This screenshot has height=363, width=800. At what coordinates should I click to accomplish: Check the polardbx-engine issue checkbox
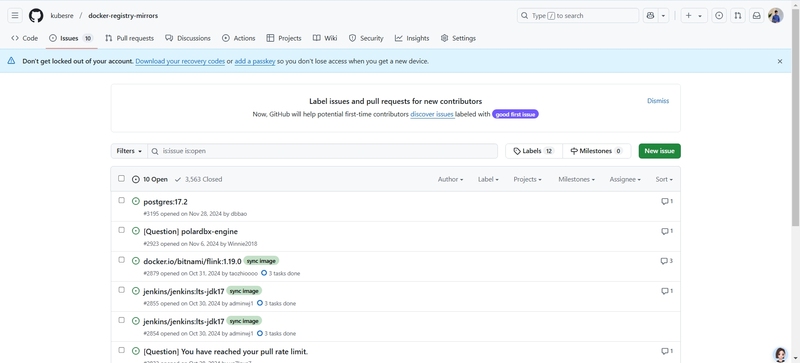tap(121, 230)
